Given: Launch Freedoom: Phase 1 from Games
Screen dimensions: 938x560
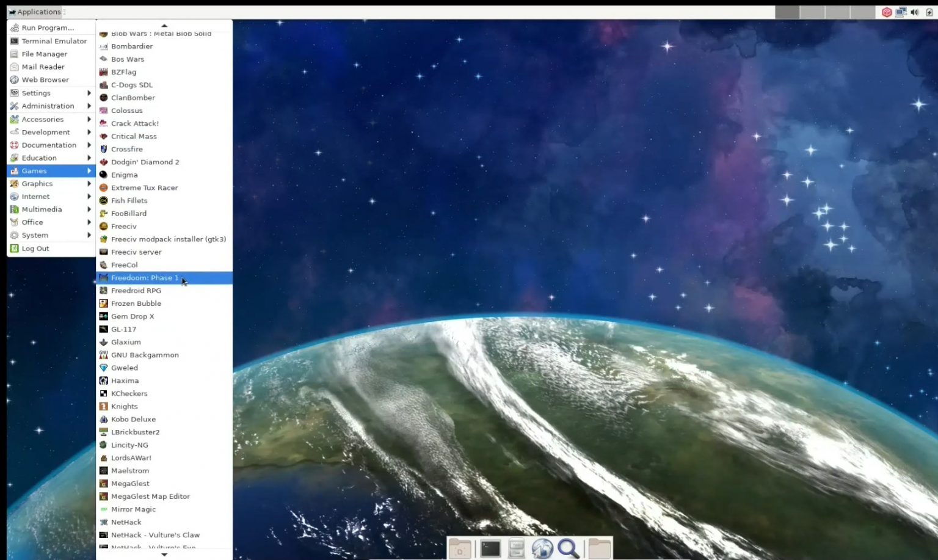Looking at the screenshot, I should (145, 278).
